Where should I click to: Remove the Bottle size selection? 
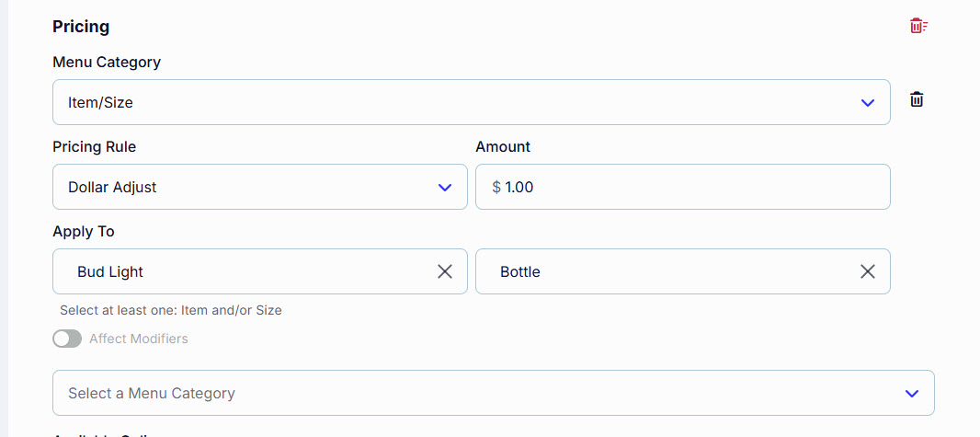point(868,271)
